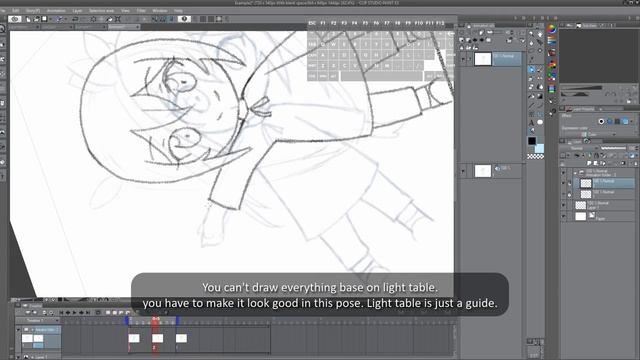Open the Layer menu
Viewport: 640px width, 360px height.
77,11
